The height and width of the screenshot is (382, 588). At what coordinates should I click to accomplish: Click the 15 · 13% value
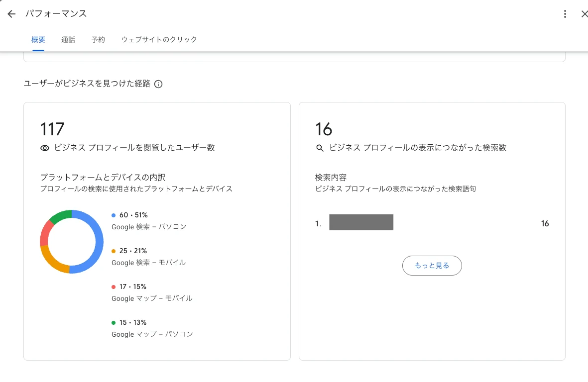point(133,322)
